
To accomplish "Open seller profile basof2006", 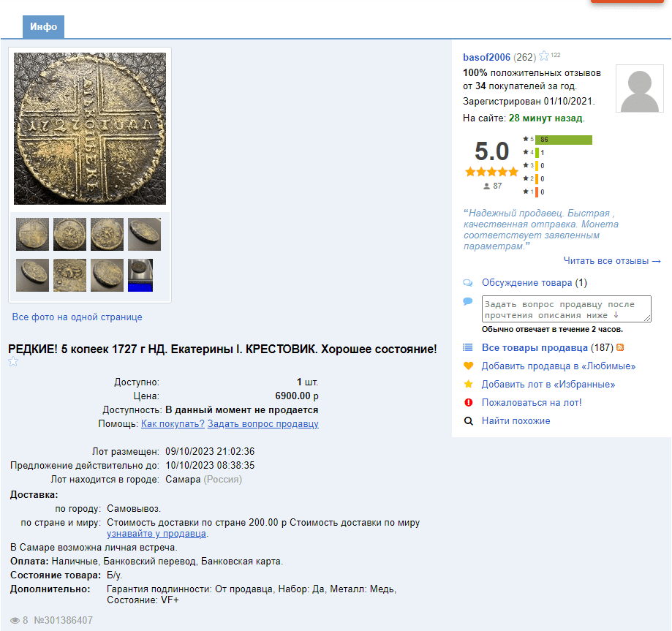I will pos(486,58).
